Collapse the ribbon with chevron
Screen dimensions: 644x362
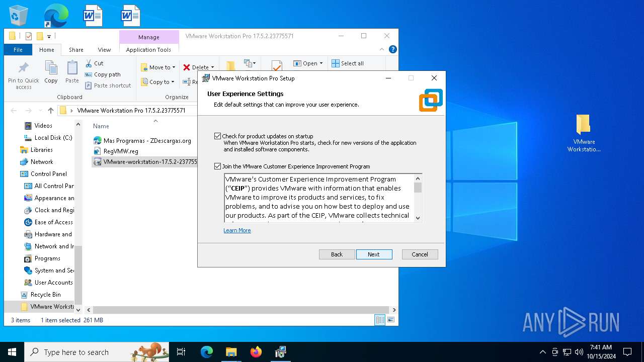point(383,49)
